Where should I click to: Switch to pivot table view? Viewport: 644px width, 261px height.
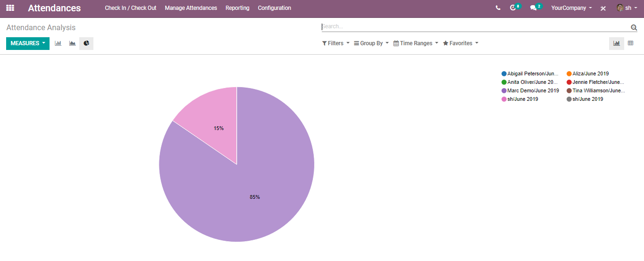point(630,43)
